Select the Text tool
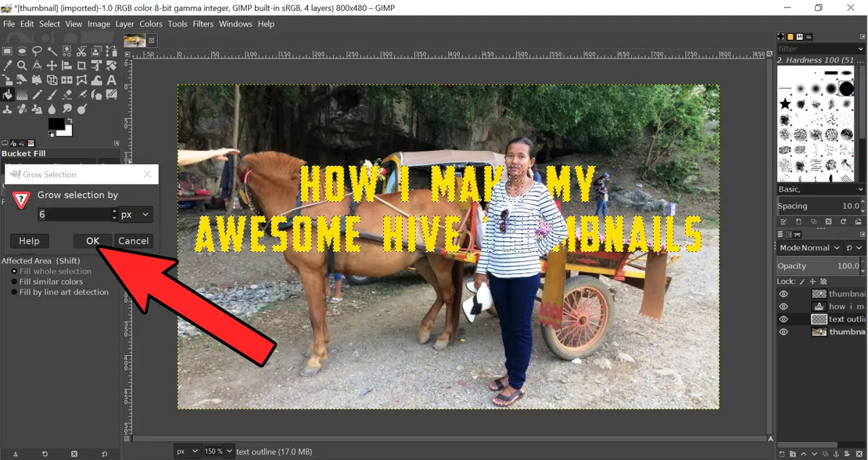The height and width of the screenshot is (460, 868). pos(111,80)
